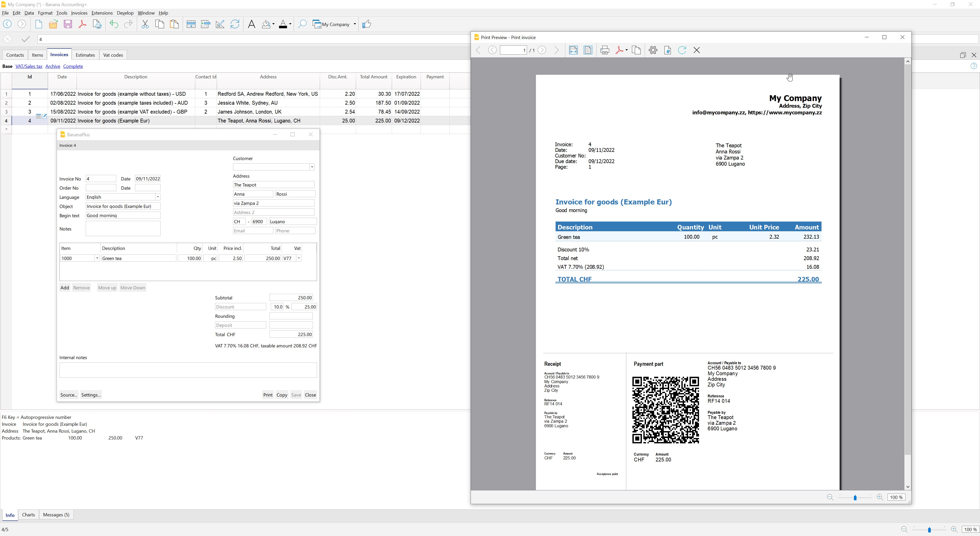Open preview settings gear icon
The height and width of the screenshot is (536, 980).
click(653, 50)
